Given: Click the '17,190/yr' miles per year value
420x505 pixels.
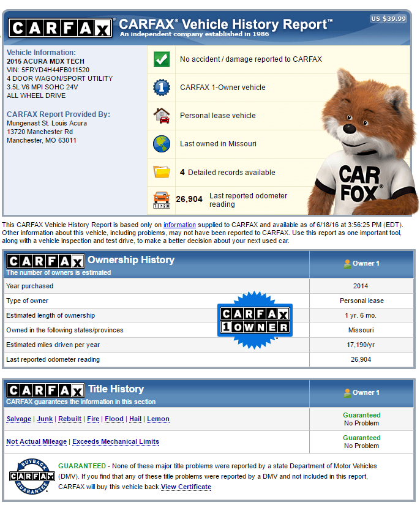Looking at the screenshot, I should pos(361,345).
